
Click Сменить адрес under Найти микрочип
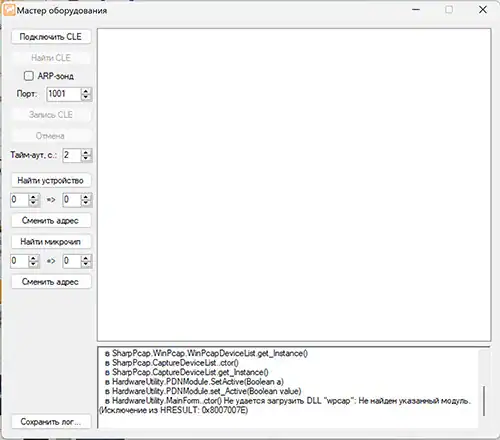click(51, 282)
